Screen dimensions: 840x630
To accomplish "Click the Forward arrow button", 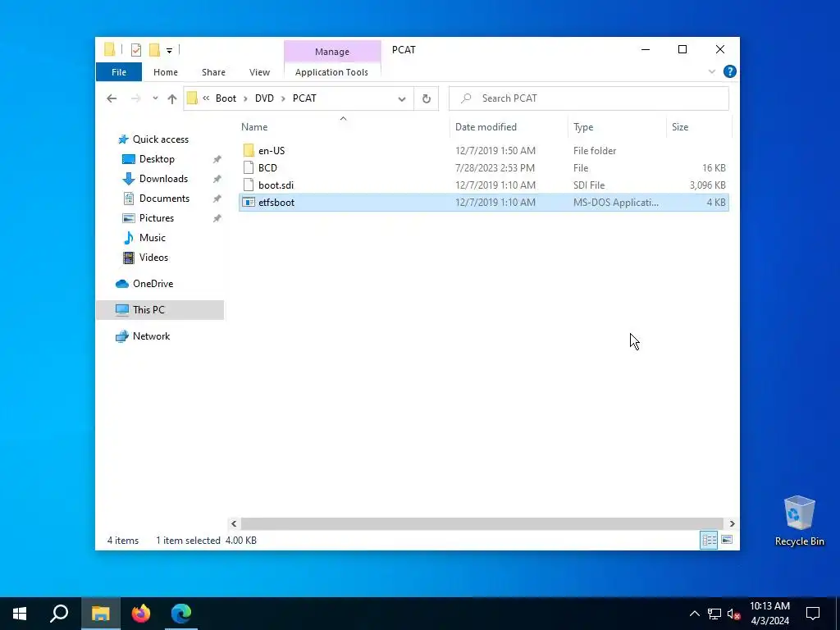I will pos(135,98).
